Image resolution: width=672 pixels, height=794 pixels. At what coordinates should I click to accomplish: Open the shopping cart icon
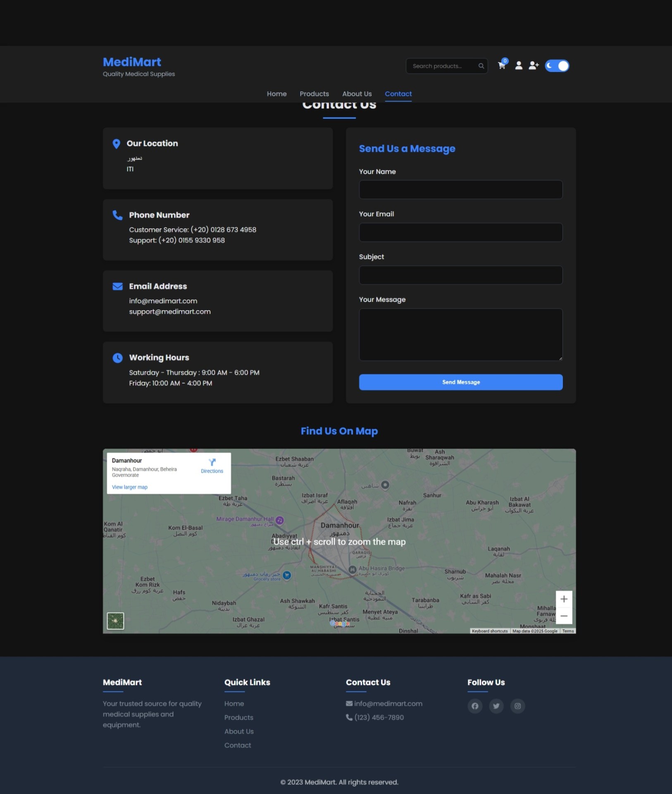[x=502, y=65]
